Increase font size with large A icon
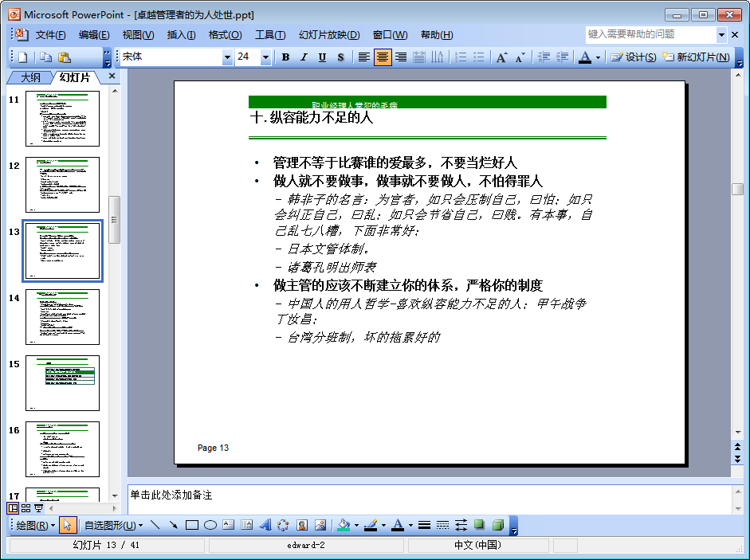 (501, 57)
